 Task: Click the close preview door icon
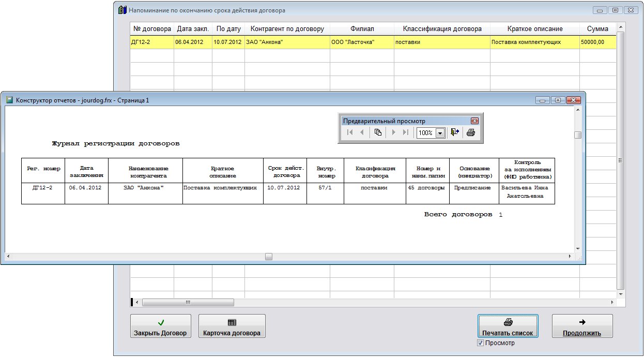pyautogui.click(x=455, y=132)
